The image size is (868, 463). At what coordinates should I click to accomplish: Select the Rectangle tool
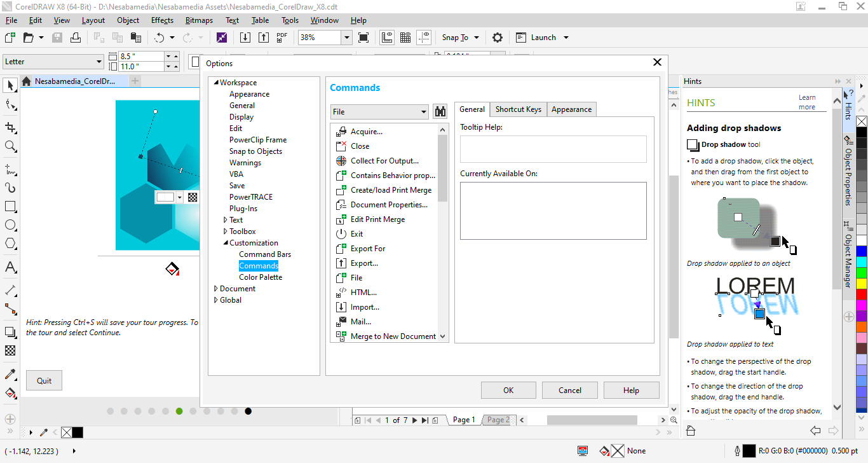pyautogui.click(x=10, y=207)
